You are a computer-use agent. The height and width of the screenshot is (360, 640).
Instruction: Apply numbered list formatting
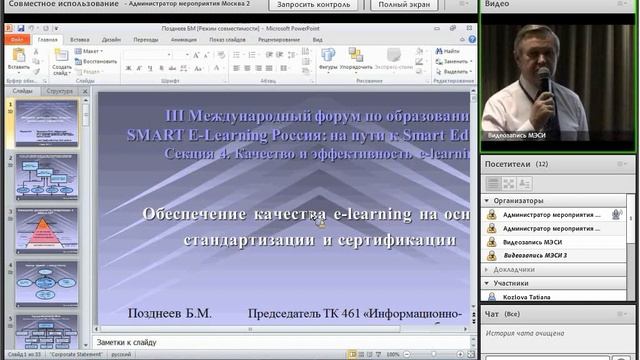(252, 55)
